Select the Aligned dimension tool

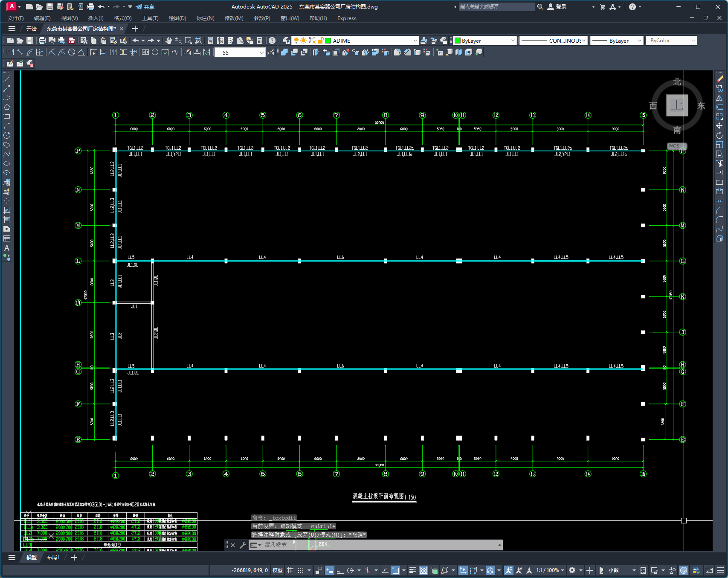20,52
